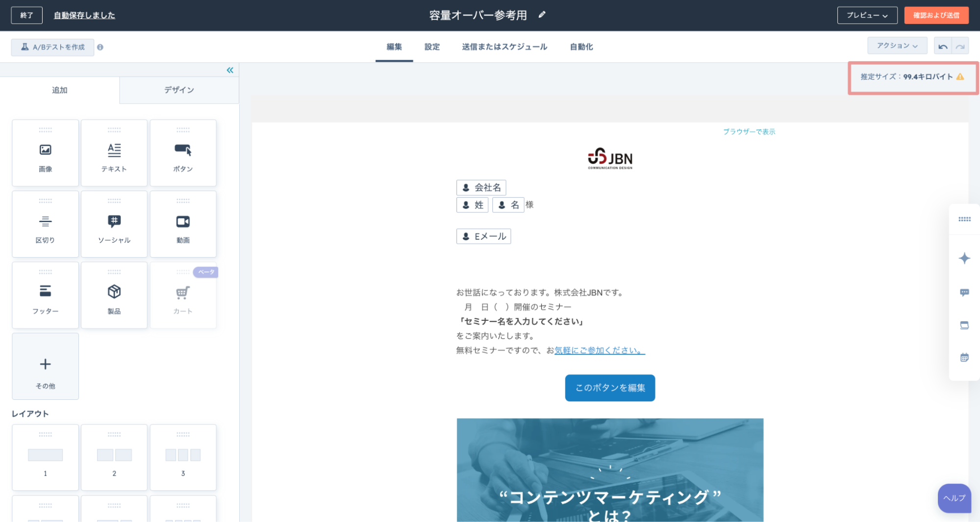Click the 終了 exit button
This screenshot has height=522, width=980.
(26, 15)
